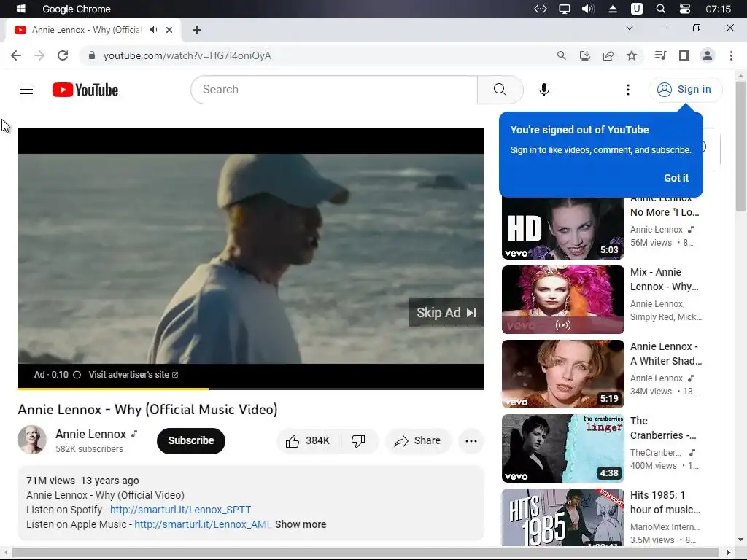747x560 pixels.
Task: Open the Lennox_SPTT Spotify link
Action: 181,510
